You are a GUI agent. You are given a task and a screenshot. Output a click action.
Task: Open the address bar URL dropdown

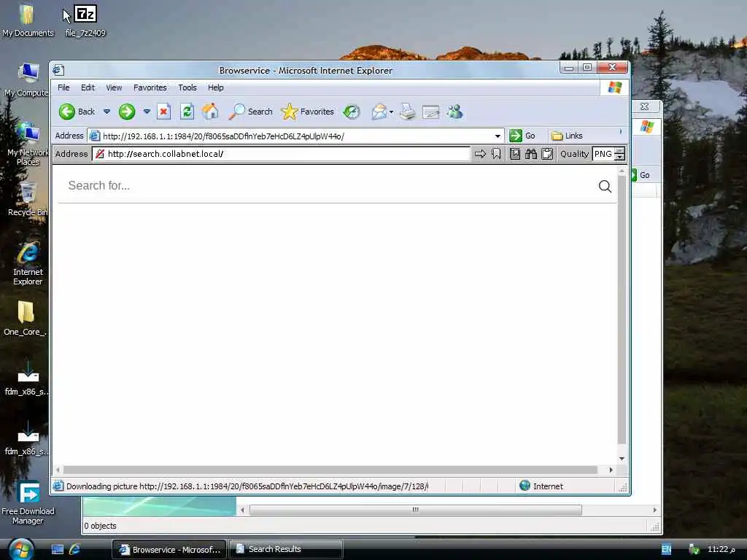point(498,136)
